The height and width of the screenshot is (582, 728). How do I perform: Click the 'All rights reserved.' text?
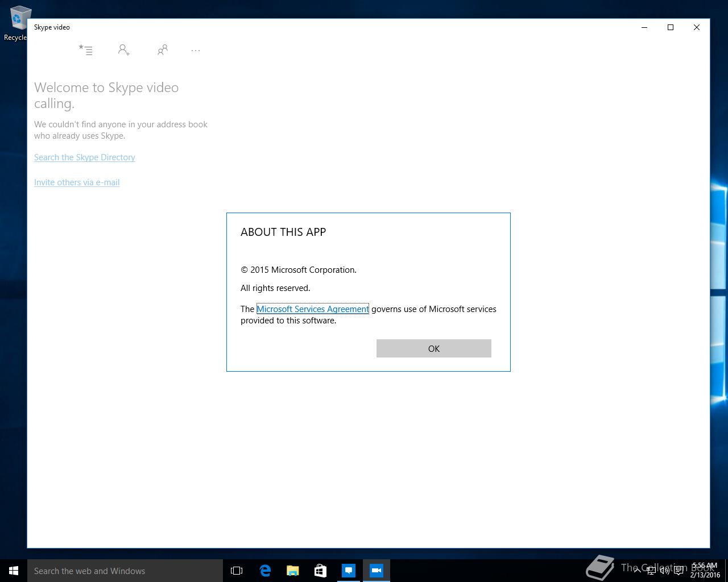tap(275, 288)
